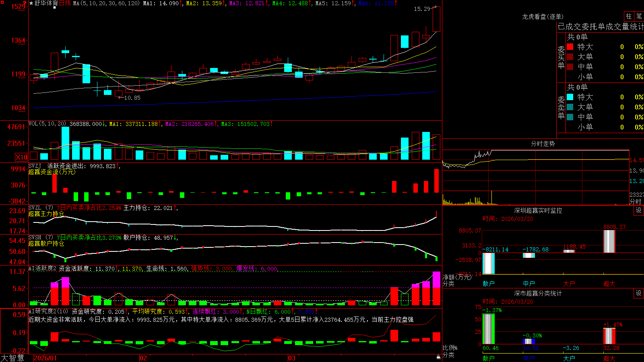
Task: Select the 柱 (bar) view button
Action: [x=629, y=16]
